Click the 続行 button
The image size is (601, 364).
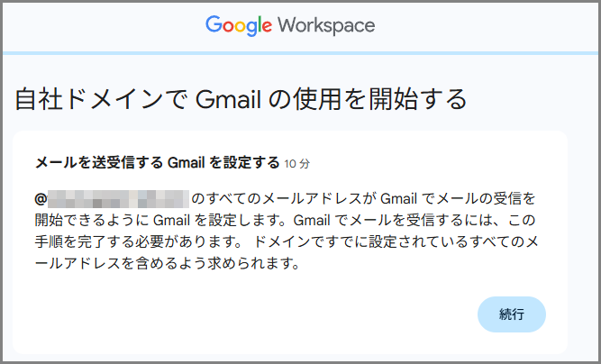(x=512, y=314)
